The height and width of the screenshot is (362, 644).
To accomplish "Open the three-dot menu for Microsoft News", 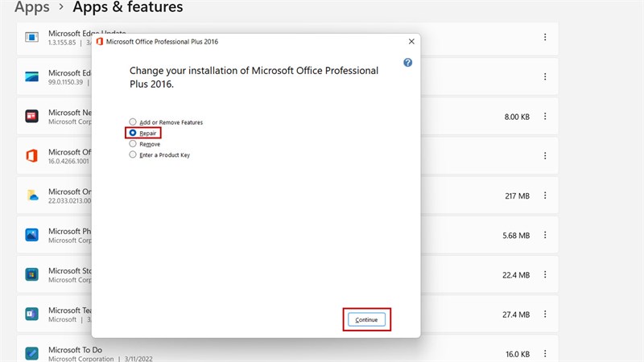I will click(545, 117).
